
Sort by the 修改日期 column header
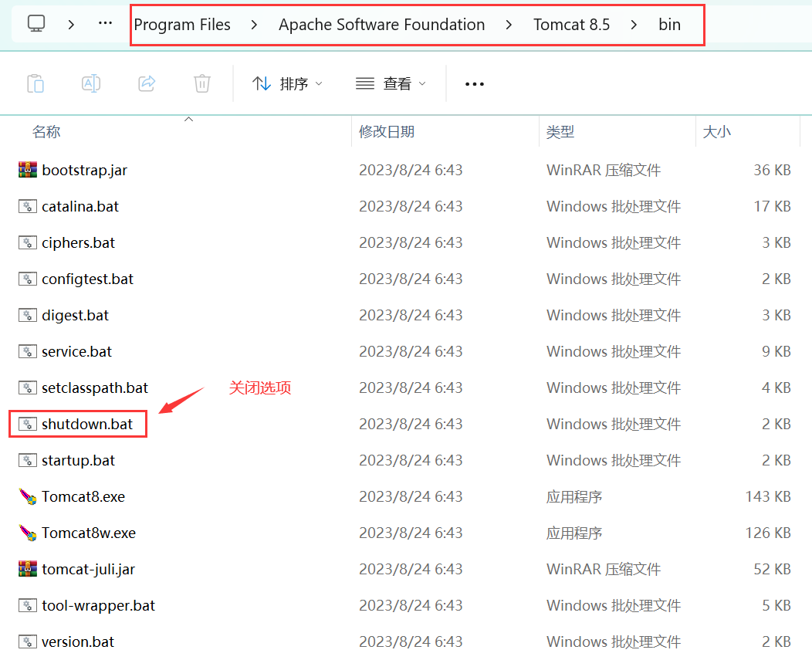(x=387, y=131)
